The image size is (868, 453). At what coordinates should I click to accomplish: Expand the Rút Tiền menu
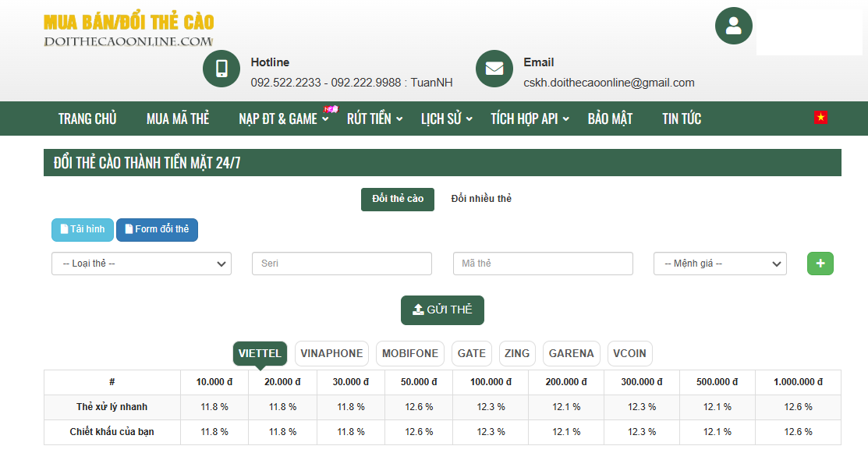tap(374, 119)
